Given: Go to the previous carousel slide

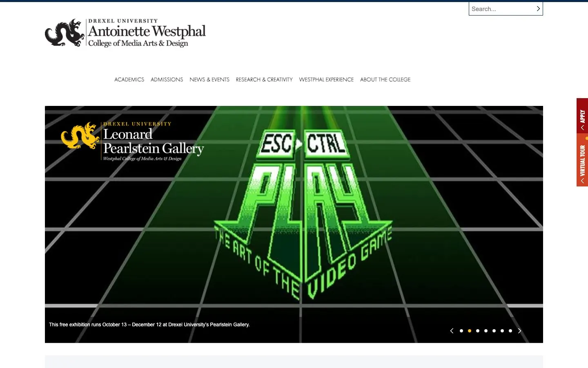Looking at the screenshot, I should click(452, 331).
